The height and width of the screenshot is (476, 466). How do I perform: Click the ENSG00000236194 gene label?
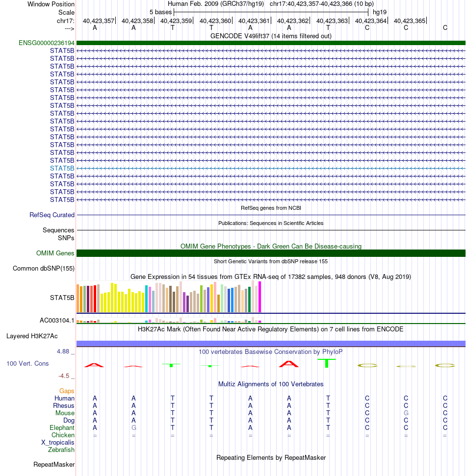click(x=47, y=43)
